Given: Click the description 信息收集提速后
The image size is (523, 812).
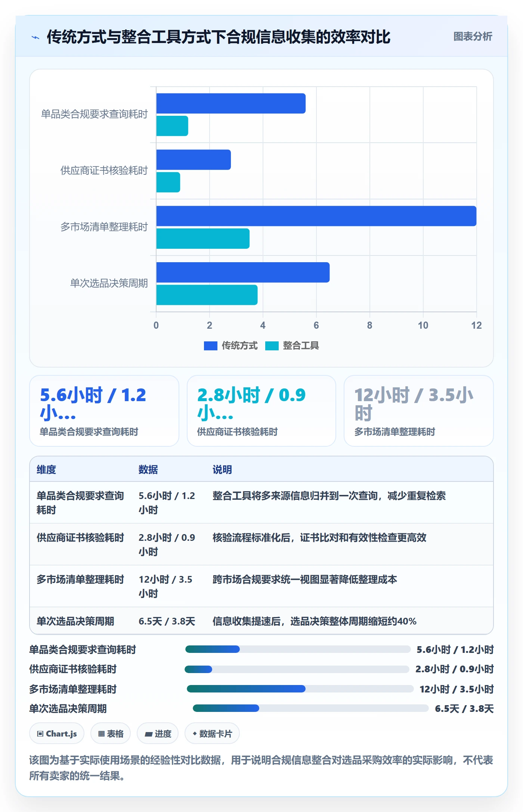Looking at the screenshot, I should (x=315, y=621).
